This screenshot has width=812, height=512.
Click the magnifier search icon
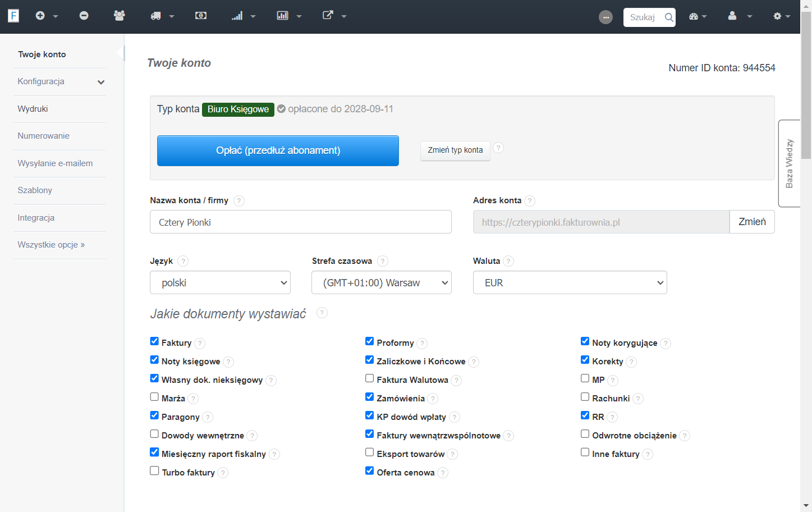(x=669, y=17)
